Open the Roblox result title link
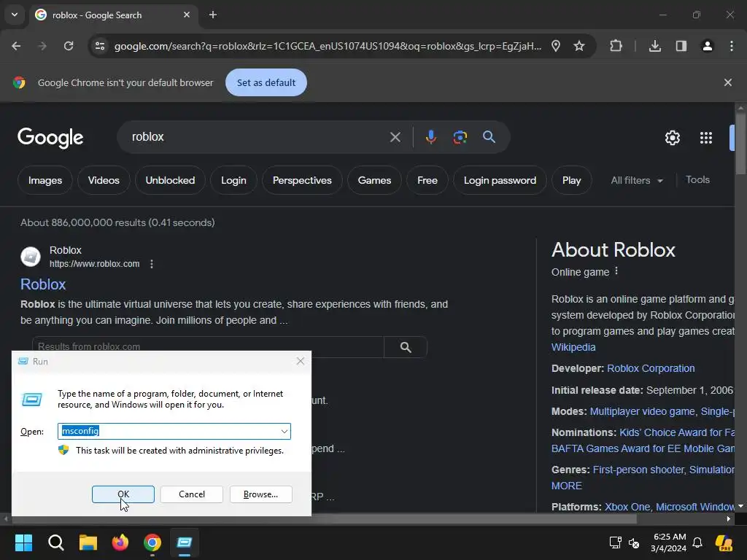Viewport: 747px width, 560px height. point(43,284)
